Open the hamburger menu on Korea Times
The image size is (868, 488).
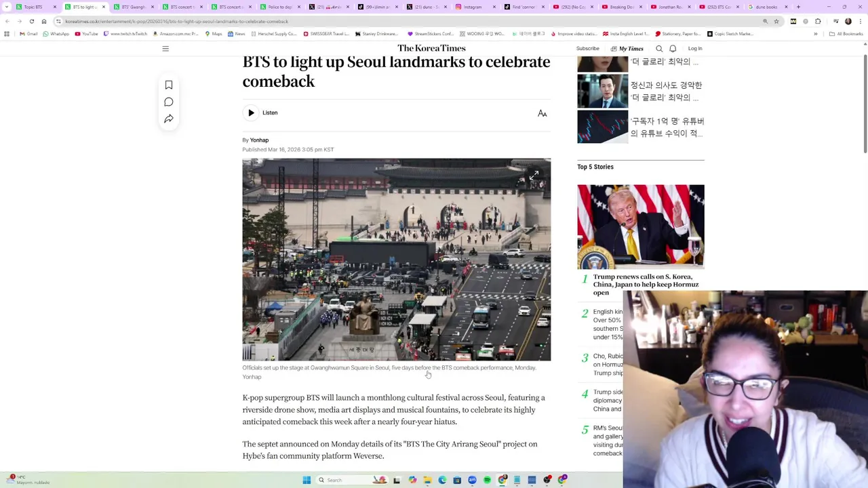click(x=165, y=49)
